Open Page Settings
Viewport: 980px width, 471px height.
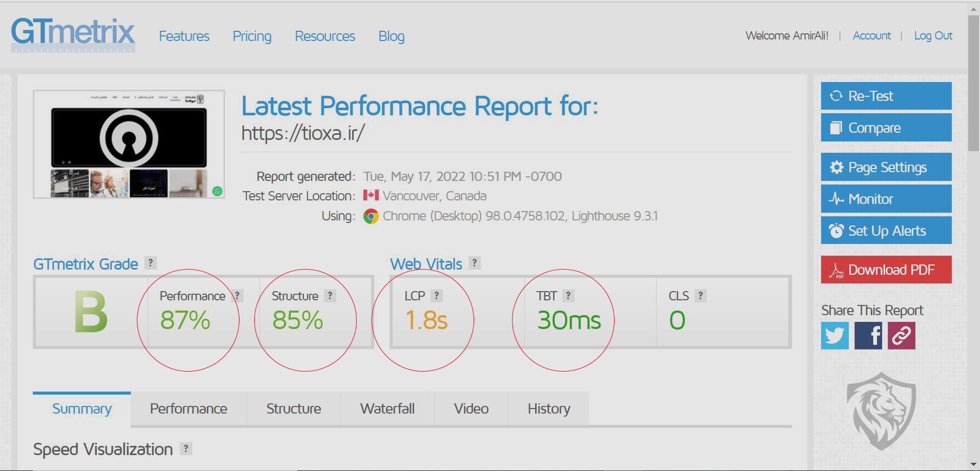(886, 167)
